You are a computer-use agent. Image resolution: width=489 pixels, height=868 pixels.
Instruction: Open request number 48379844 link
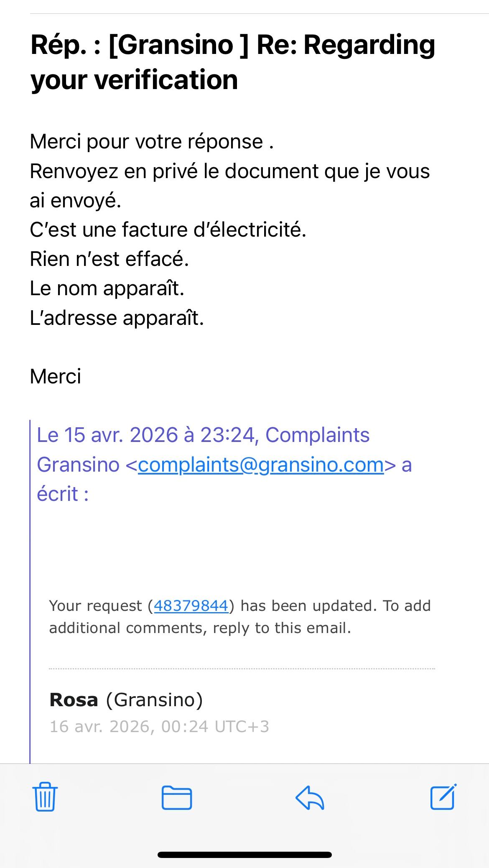point(191,605)
